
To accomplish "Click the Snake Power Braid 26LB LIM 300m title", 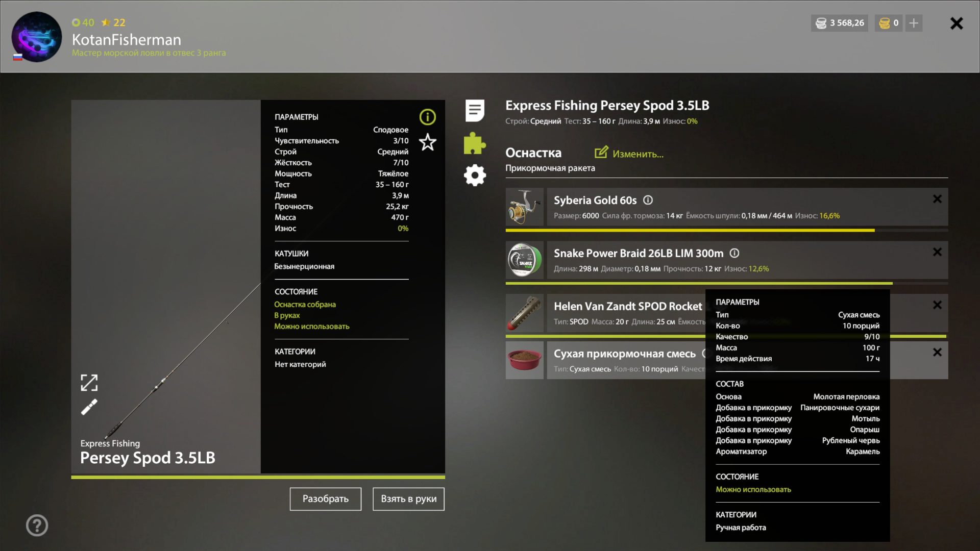I will [639, 253].
